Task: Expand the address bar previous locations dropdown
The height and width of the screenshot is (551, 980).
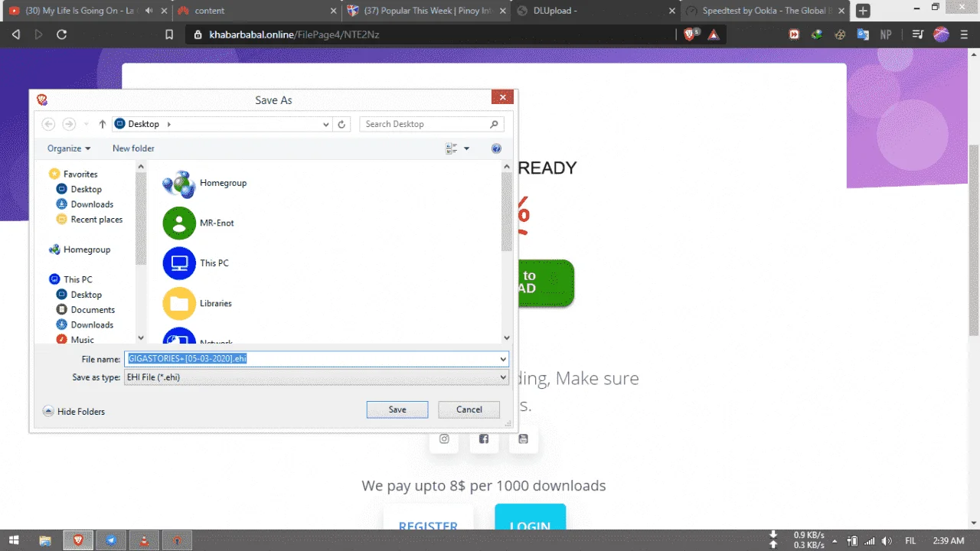Action: tap(326, 124)
